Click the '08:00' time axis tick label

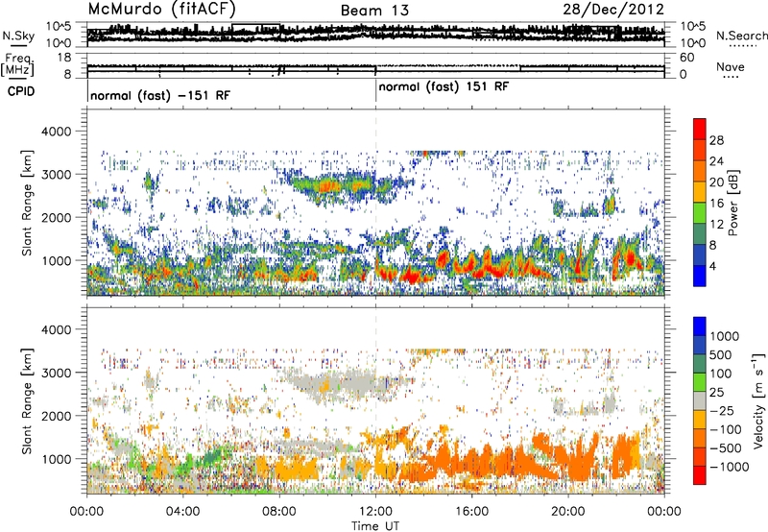[x=278, y=512]
